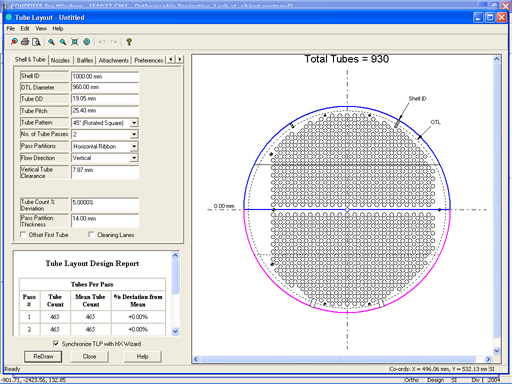Click the Pass 2 '+0.00%' deviation cell

138,329
